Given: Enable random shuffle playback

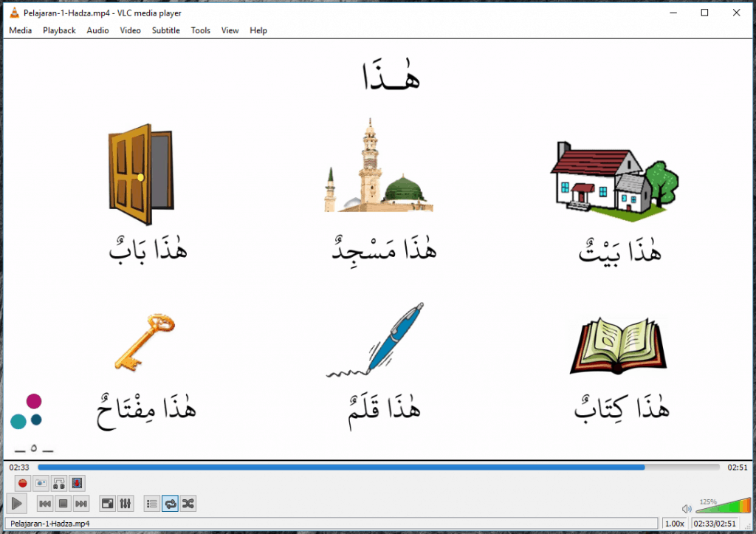Looking at the screenshot, I should tap(188, 503).
